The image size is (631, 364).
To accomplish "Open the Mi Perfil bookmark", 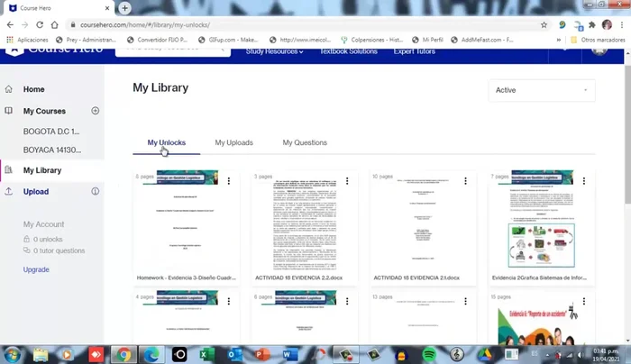I will click(x=428, y=40).
